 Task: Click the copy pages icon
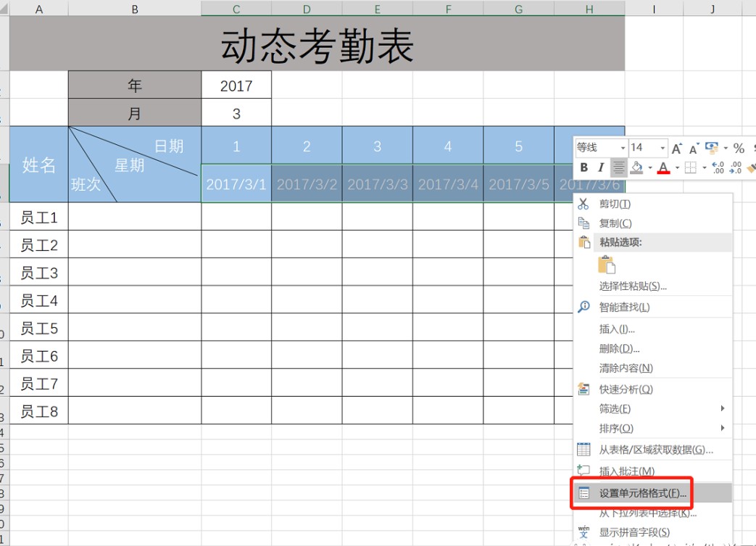pos(583,223)
